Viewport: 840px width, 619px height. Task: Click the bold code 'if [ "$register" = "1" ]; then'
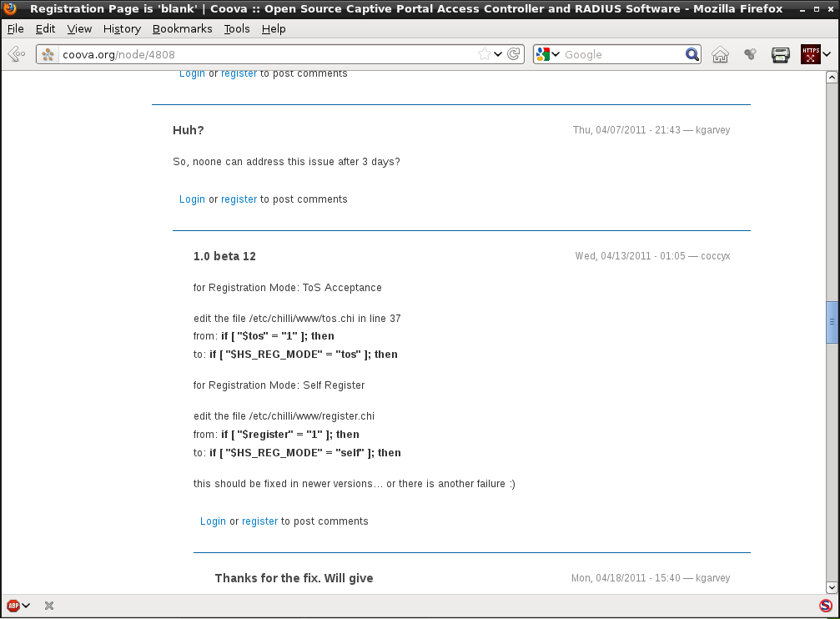pos(290,435)
